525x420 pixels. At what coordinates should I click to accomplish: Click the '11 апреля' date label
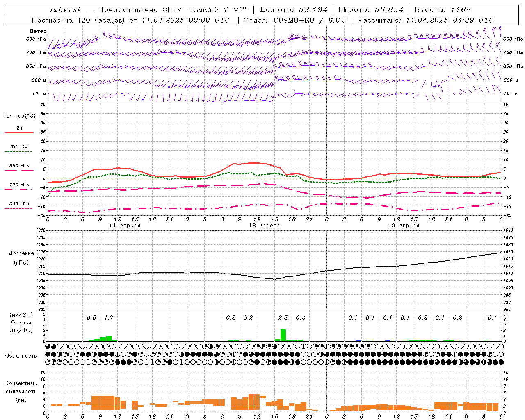[x=125, y=226]
